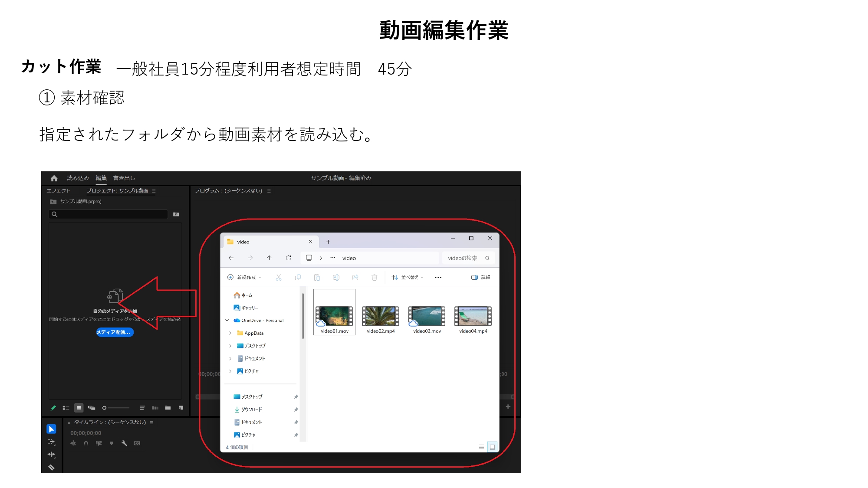This screenshot has width=868, height=488.
Task: Click refresh in the video Explorer window
Action: click(289, 258)
